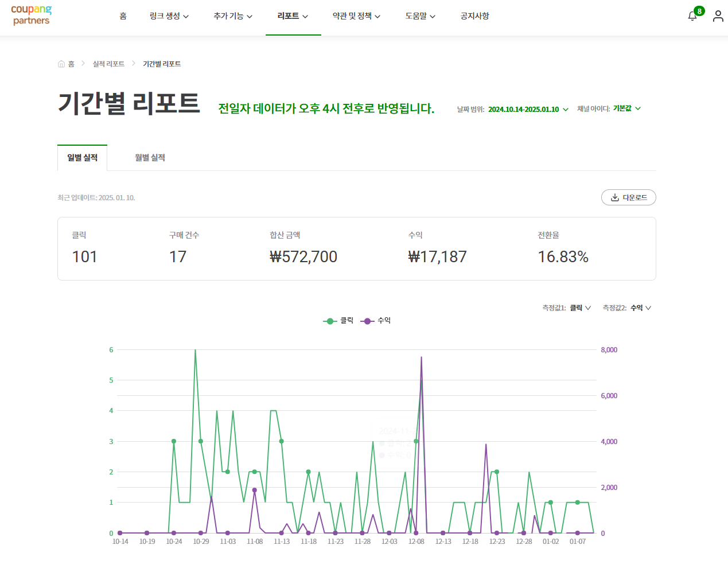Expand the 링크 생성 menu
728x576 pixels.
tap(169, 16)
